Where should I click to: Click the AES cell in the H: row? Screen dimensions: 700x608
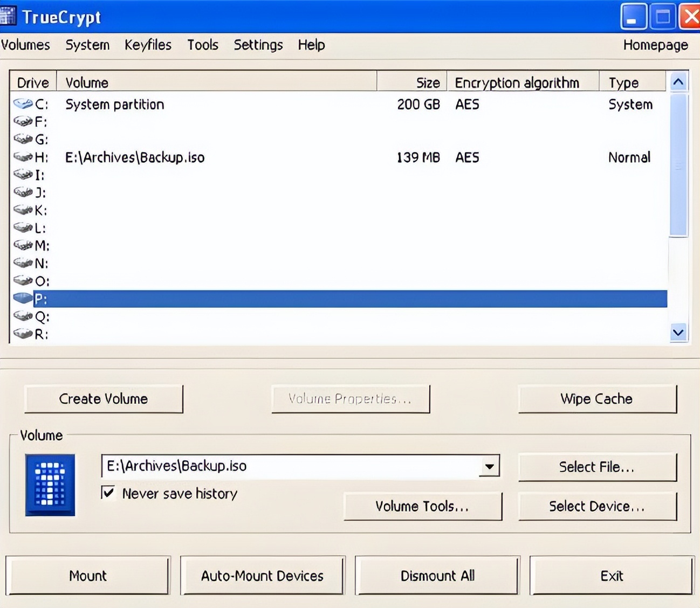[467, 157]
